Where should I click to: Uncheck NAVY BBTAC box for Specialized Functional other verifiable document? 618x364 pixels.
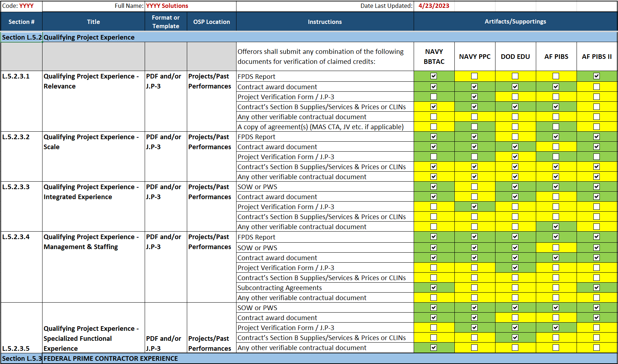coord(434,348)
